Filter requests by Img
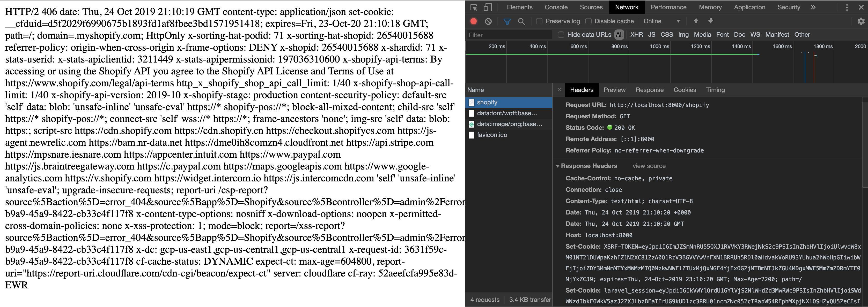Viewport: 868px width, 307px height. 683,35
